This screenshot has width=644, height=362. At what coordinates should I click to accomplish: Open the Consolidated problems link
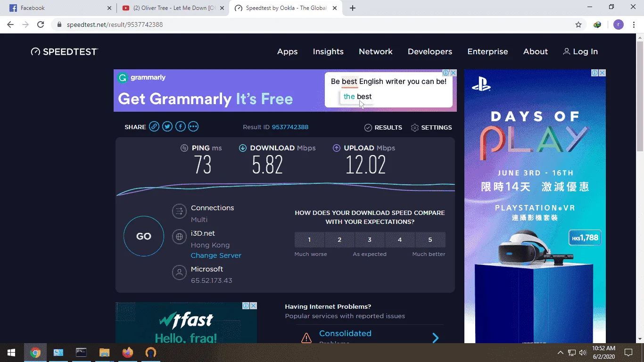[345, 333]
